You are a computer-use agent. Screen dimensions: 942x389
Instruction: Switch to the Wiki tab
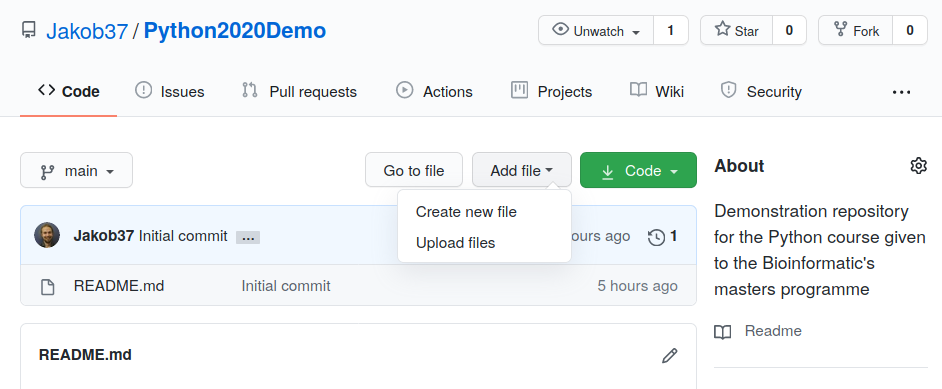pyautogui.click(x=657, y=91)
